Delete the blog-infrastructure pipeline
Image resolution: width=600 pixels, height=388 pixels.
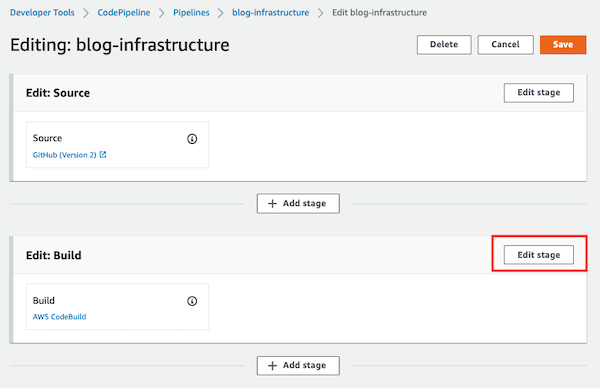444,45
